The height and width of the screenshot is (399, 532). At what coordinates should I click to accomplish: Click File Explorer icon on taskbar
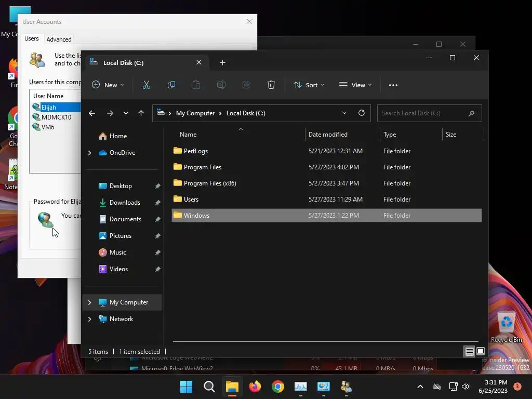click(x=232, y=387)
